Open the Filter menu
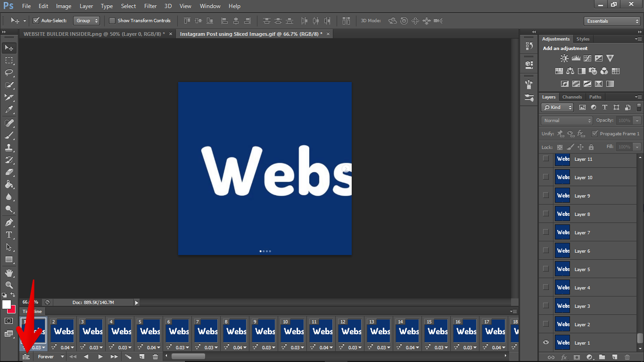This screenshot has width=644, height=362. [150, 6]
